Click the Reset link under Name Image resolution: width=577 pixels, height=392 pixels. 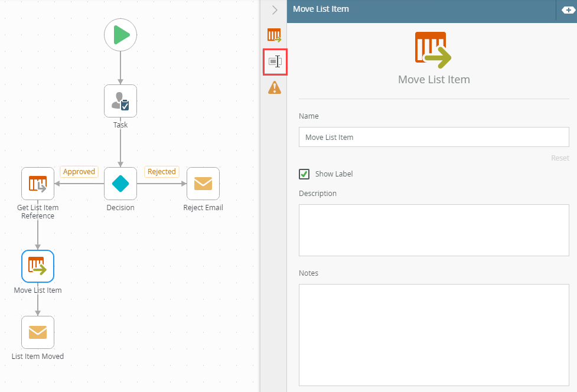click(x=560, y=158)
